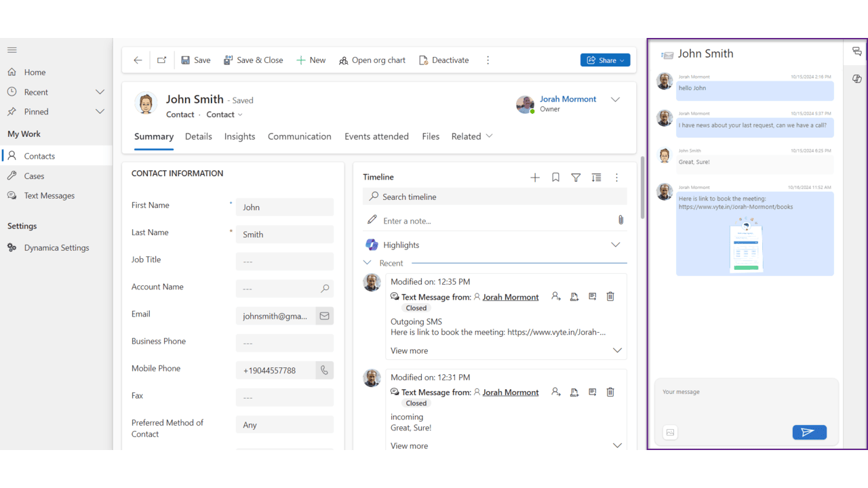
Task: Open timeline more commands menu
Action: tap(616, 178)
